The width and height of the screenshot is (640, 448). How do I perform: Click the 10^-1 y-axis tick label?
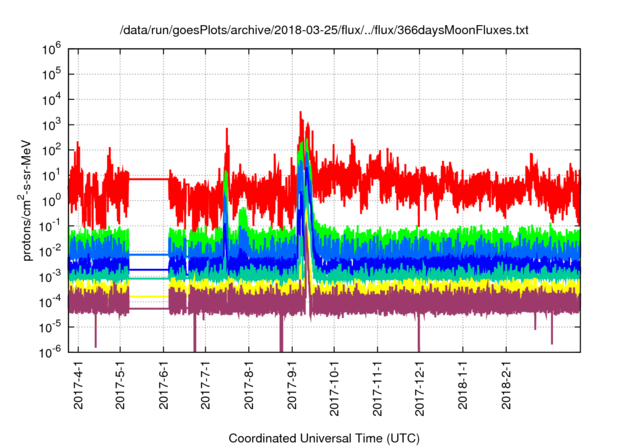click(51, 226)
